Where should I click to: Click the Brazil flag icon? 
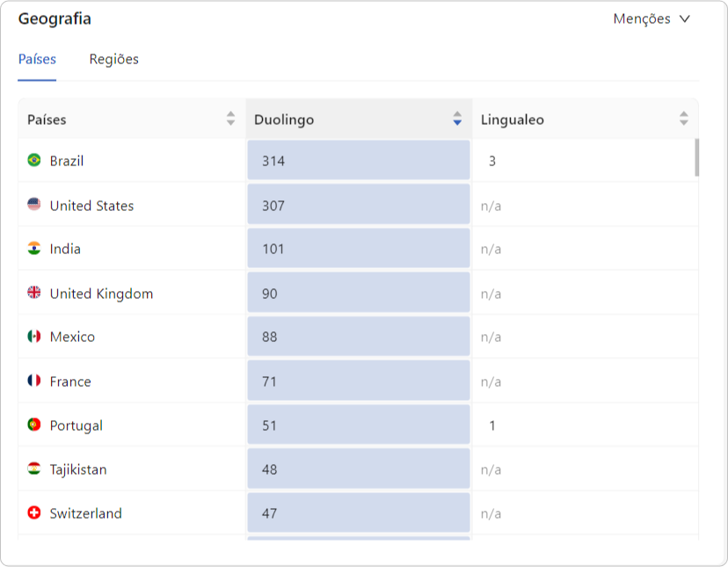[34, 160]
